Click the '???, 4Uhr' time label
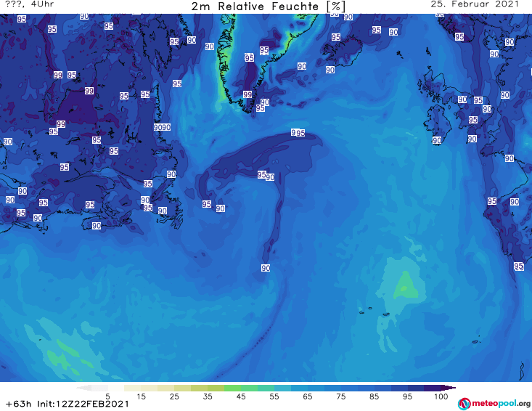 point(30,4)
